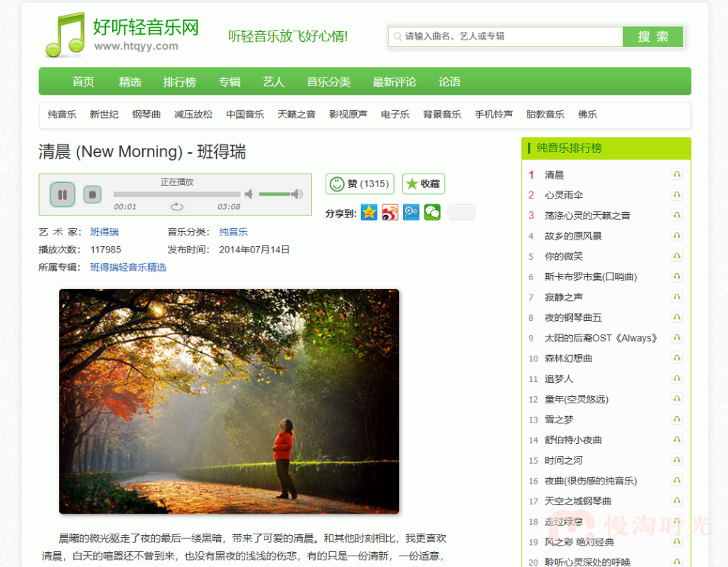
Task: Play icon next to 舒伯特小夜曲
Action: (x=677, y=440)
